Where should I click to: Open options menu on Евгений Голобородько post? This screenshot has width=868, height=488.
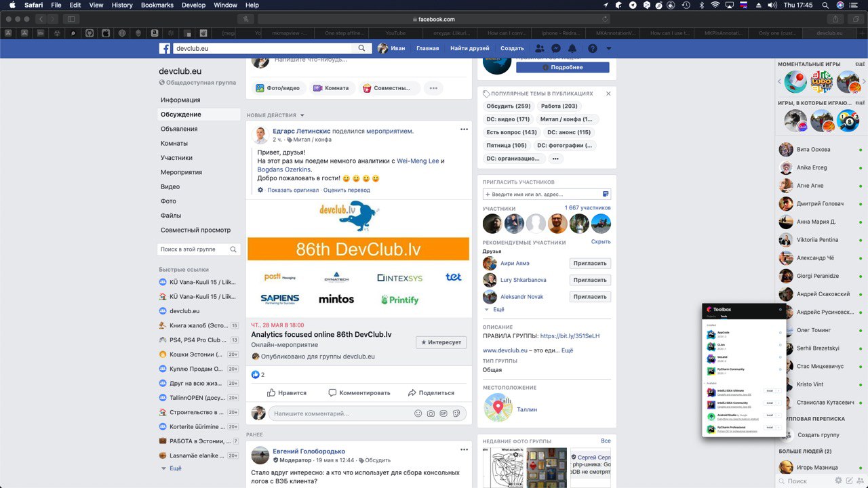pos(464,449)
